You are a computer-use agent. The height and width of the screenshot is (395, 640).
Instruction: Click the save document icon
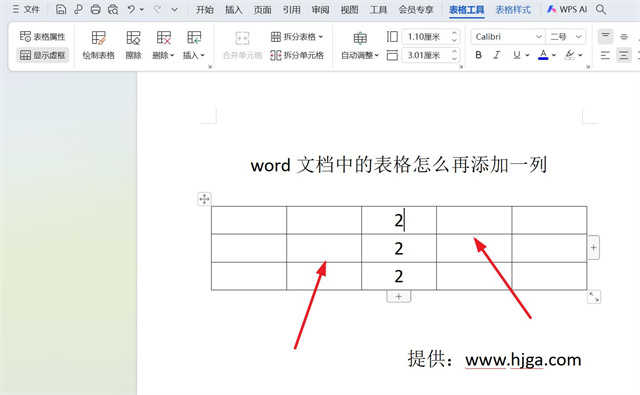click(61, 9)
